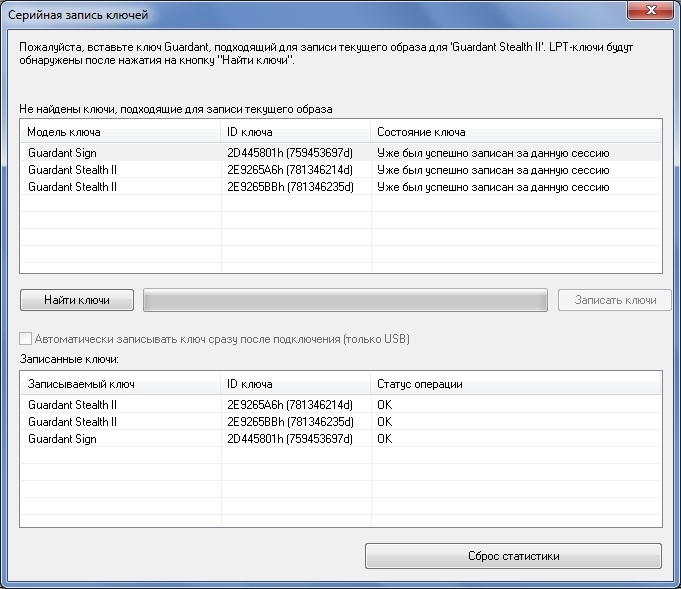
Task: Enable automatic key writing on USB connection
Action: point(27,339)
